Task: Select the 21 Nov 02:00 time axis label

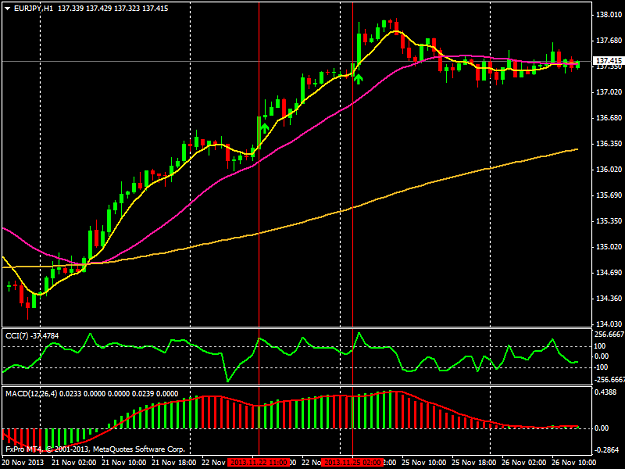Action: [74, 462]
